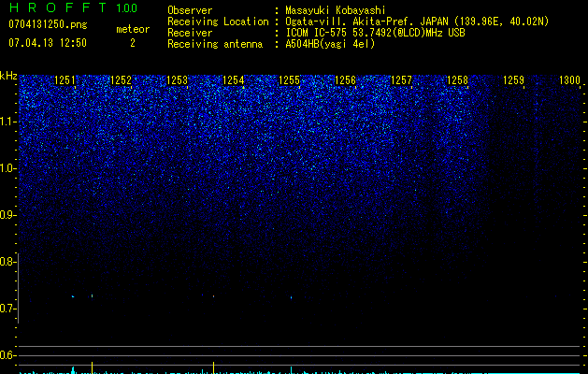
Task: Click the 1258 time marker
Action: (457, 80)
